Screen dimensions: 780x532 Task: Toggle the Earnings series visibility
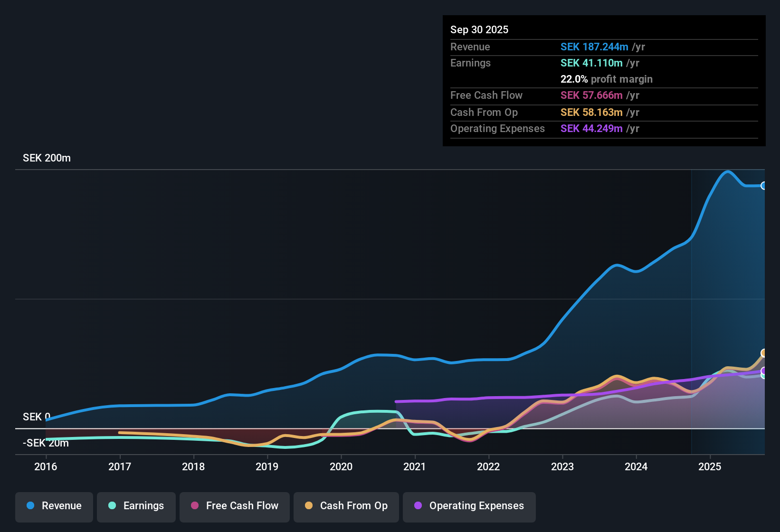(x=136, y=506)
